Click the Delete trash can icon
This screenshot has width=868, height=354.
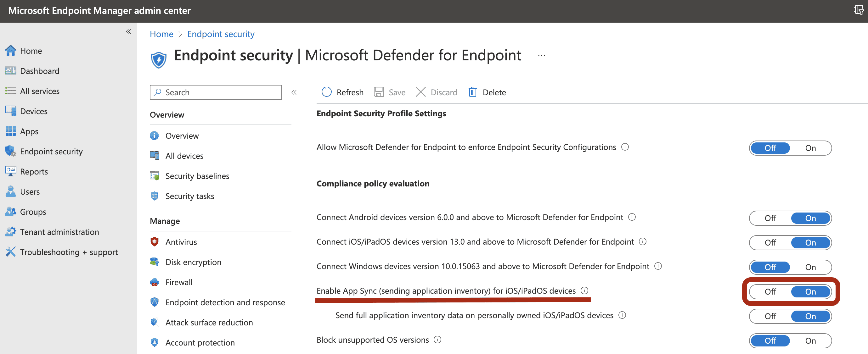point(472,92)
